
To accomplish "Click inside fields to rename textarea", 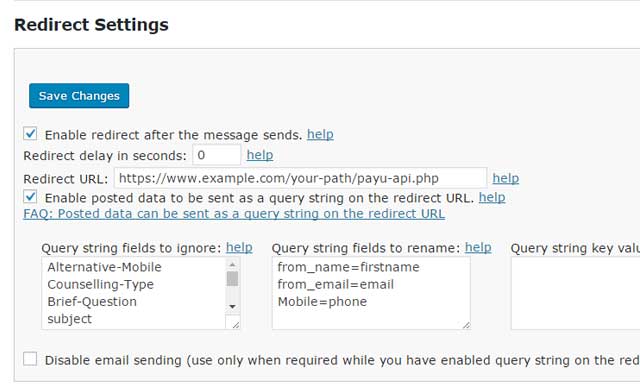I will [x=371, y=293].
